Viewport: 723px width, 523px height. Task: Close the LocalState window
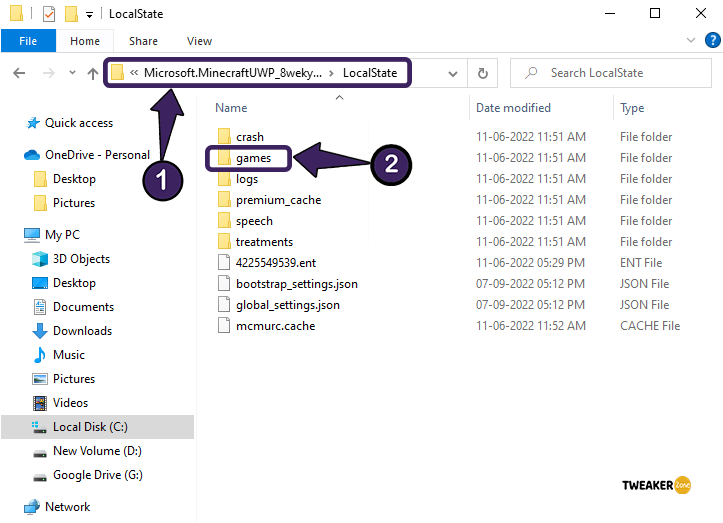pyautogui.click(x=700, y=13)
